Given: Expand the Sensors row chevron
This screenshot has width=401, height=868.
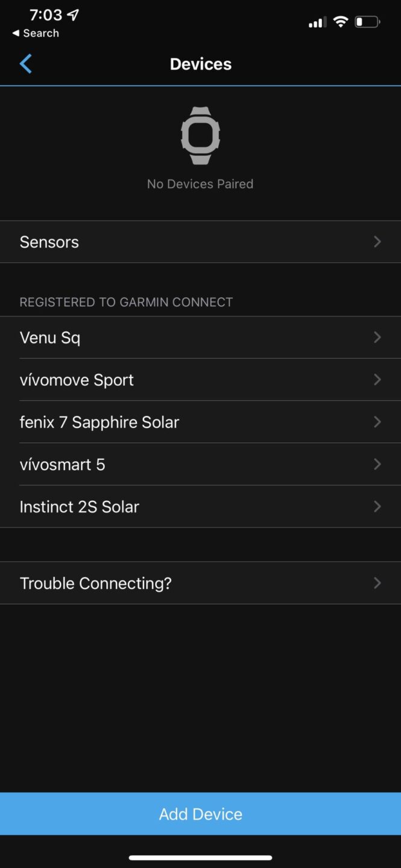Looking at the screenshot, I should [377, 242].
